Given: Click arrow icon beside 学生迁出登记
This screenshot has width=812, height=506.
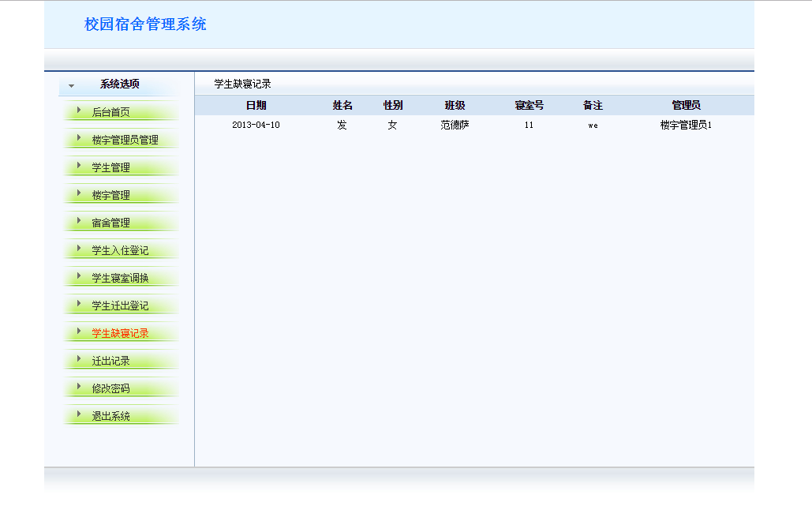Looking at the screenshot, I should 79,303.
